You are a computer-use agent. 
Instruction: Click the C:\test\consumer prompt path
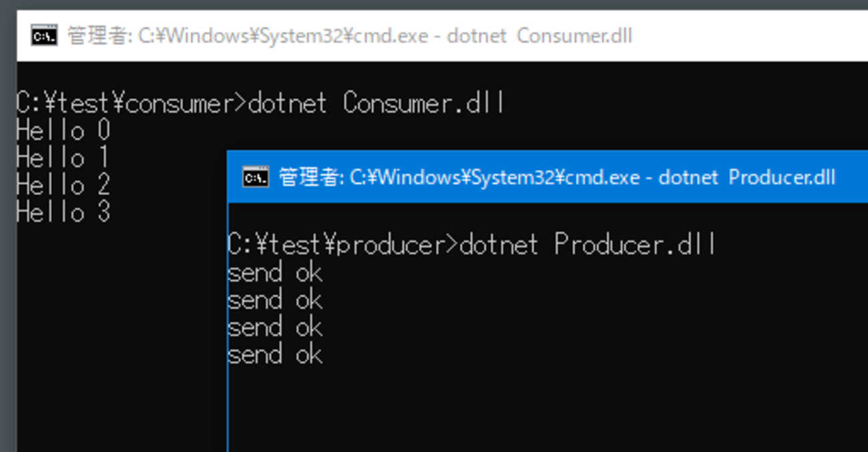tap(127, 103)
